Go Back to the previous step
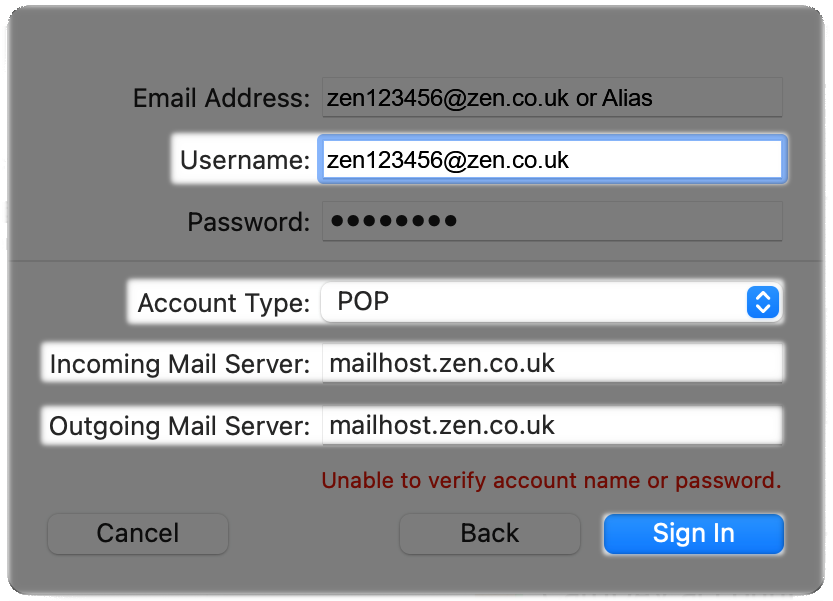833x601 pixels. [489, 534]
